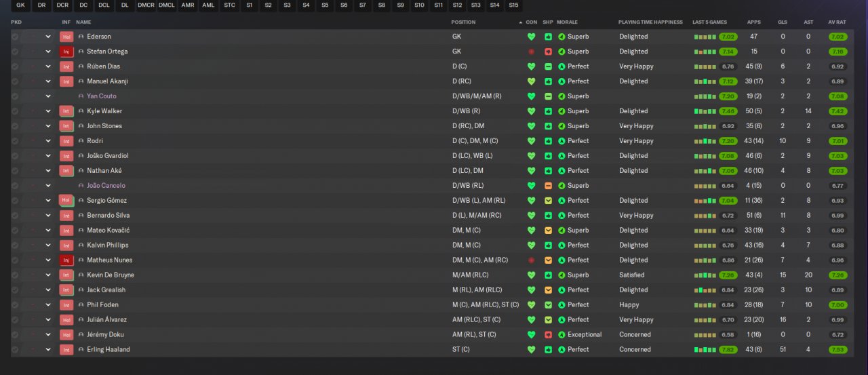Click Kyle Walker's 7.46 last game rating
This screenshot has width=868, height=375.
(728, 111)
